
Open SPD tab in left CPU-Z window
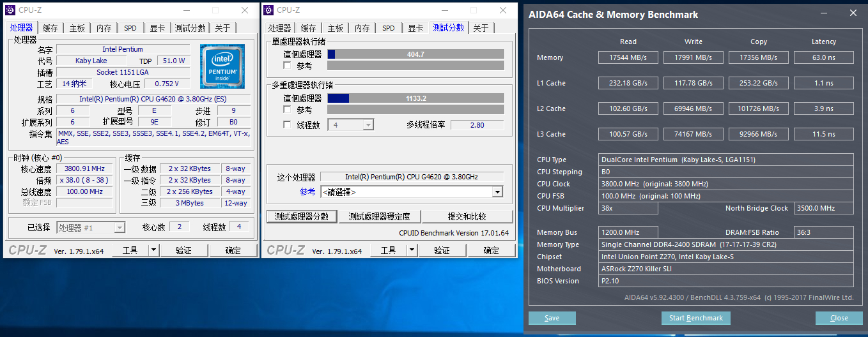click(130, 28)
